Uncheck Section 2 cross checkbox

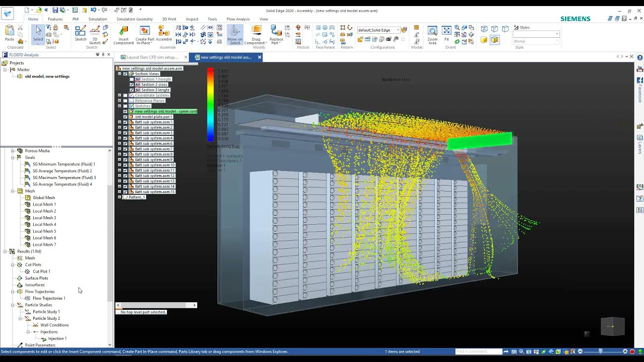point(132,84)
